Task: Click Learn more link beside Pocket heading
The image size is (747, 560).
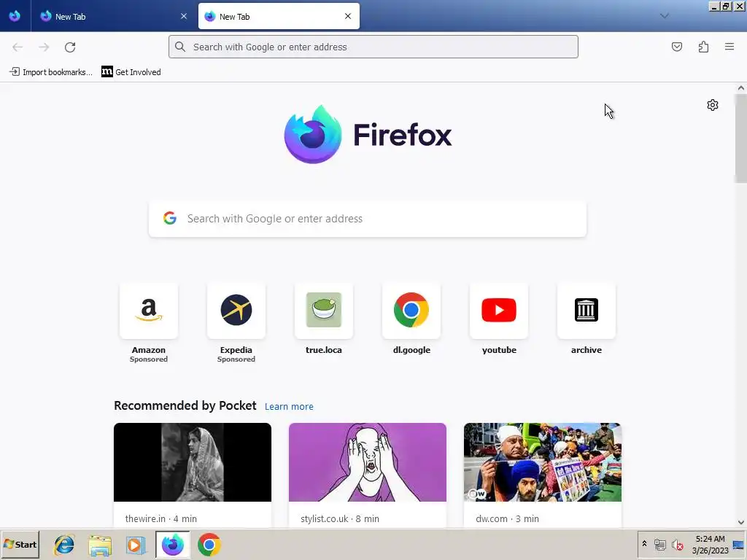Action: (289, 407)
